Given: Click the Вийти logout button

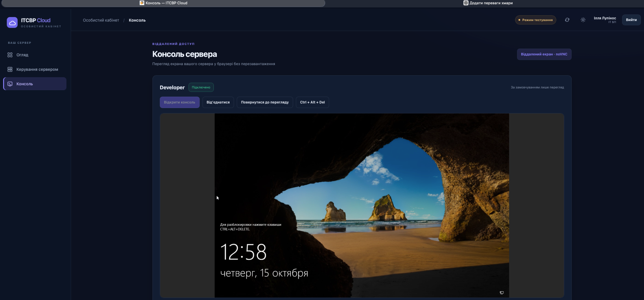Looking at the screenshot, I should coord(631,20).
